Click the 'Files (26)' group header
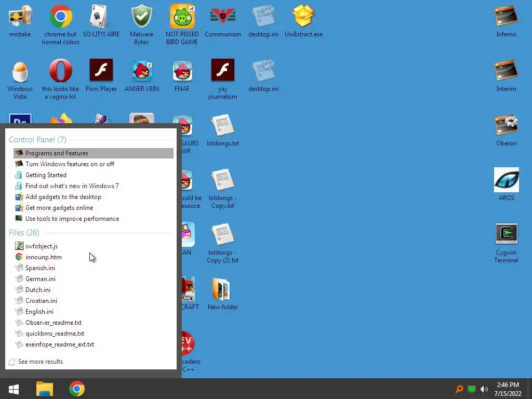Screen dimensions: 532x399 pyautogui.click(x=24, y=232)
